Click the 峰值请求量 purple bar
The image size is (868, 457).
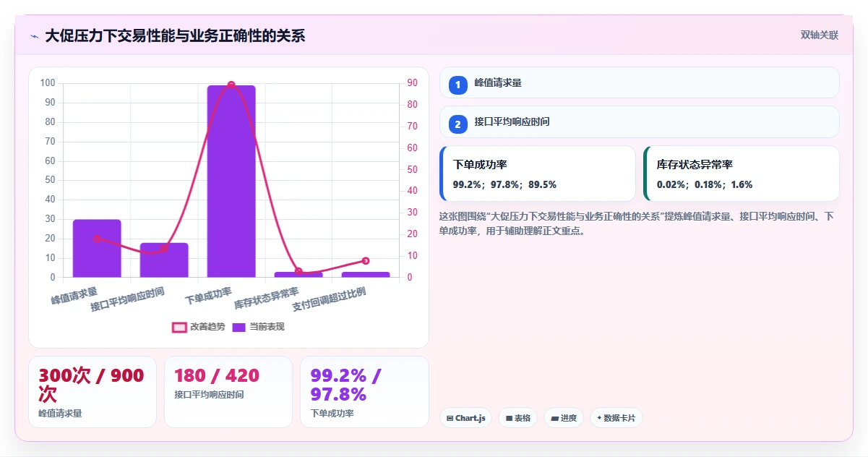97,248
